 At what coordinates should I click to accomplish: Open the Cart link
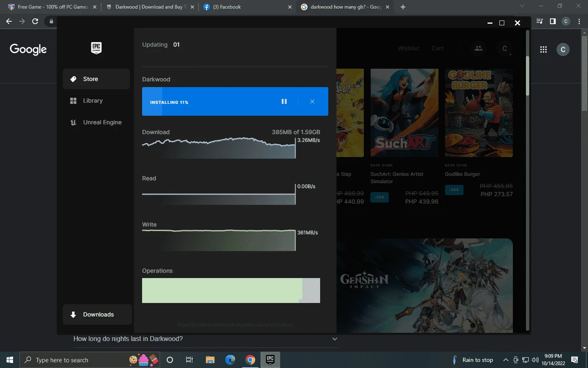tap(438, 48)
